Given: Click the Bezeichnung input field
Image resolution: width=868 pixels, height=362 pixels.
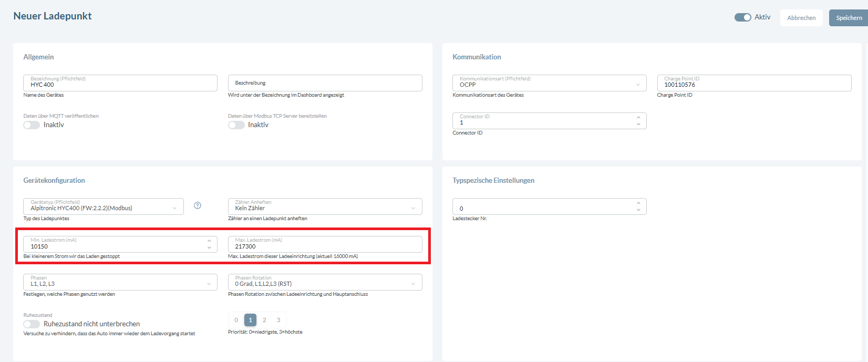Looking at the screenshot, I should [120, 83].
